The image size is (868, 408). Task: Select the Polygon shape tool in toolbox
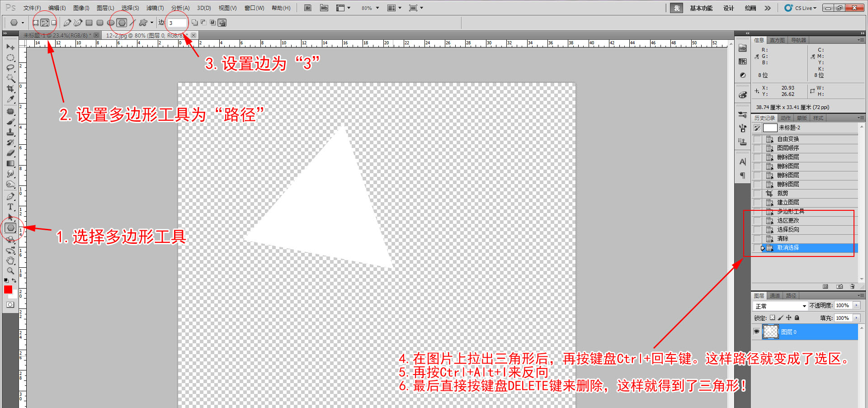pyautogui.click(x=11, y=228)
